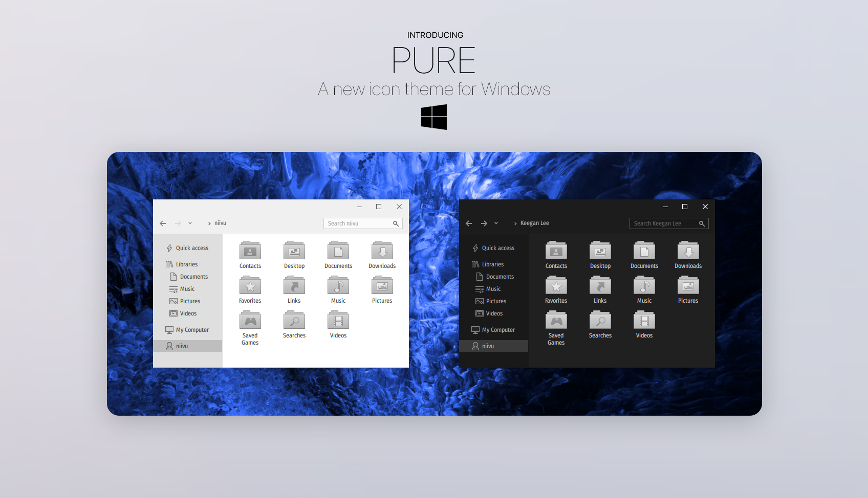The height and width of the screenshot is (498, 868).
Task: Open Videos folder in dark window
Action: (x=644, y=324)
